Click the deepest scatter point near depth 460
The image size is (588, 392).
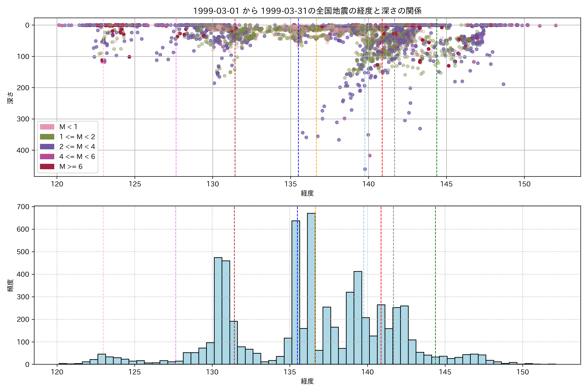coord(365,169)
